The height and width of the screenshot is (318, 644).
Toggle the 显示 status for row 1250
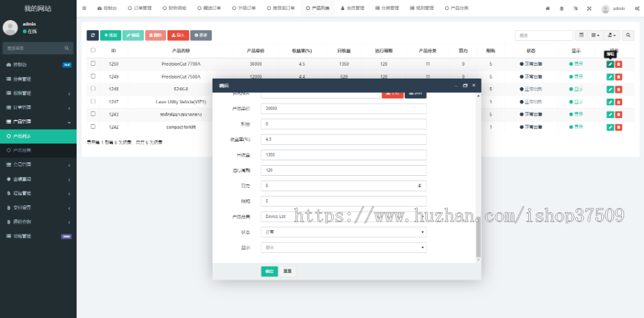pos(576,64)
